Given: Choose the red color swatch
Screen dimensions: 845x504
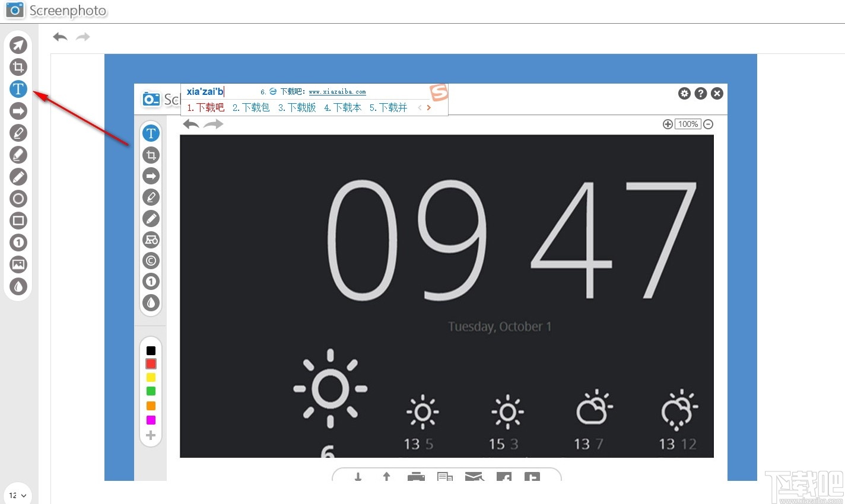Looking at the screenshot, I should point(151,363).
